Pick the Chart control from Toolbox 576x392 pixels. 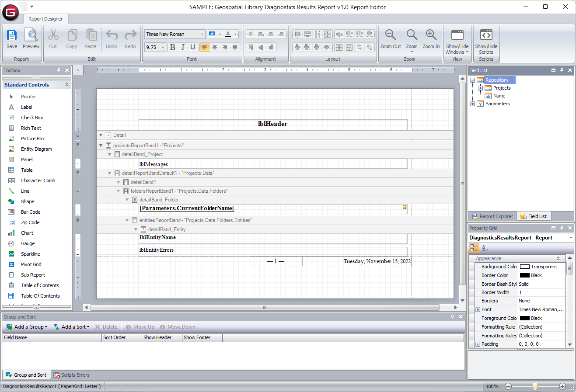click(27, 233)
